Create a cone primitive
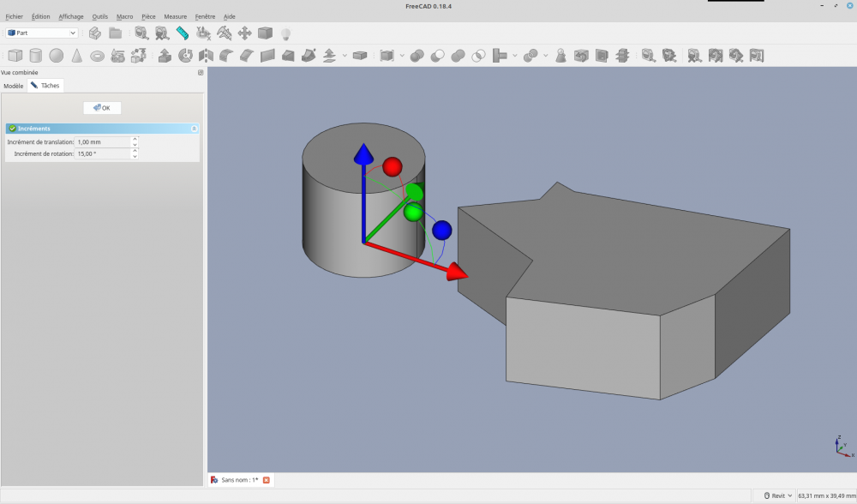The width and height of the screenshot is (857, 504). point(76,55)
